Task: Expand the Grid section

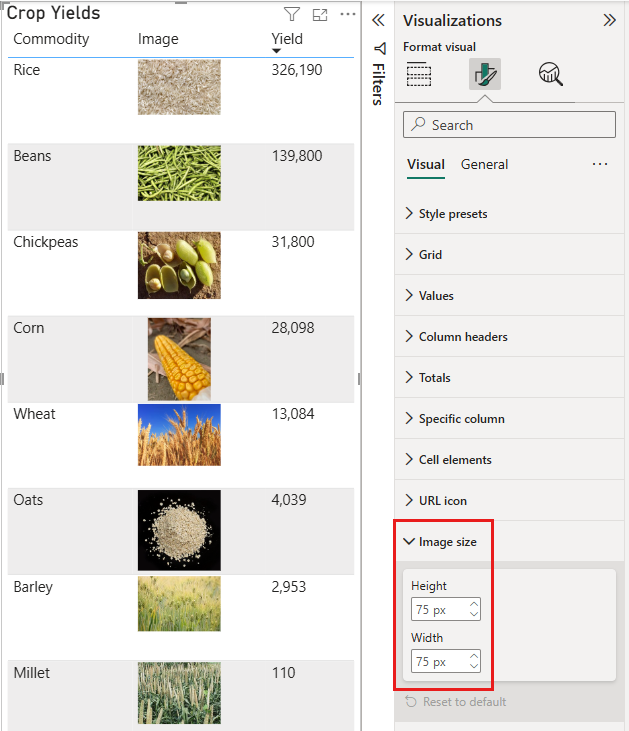Action: tap(509, 255)
